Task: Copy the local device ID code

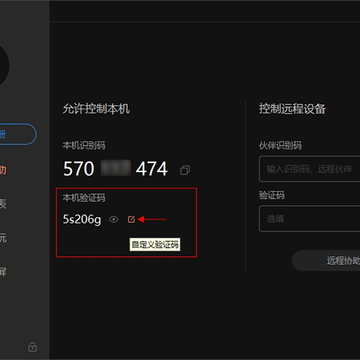Action: point(185,170)
